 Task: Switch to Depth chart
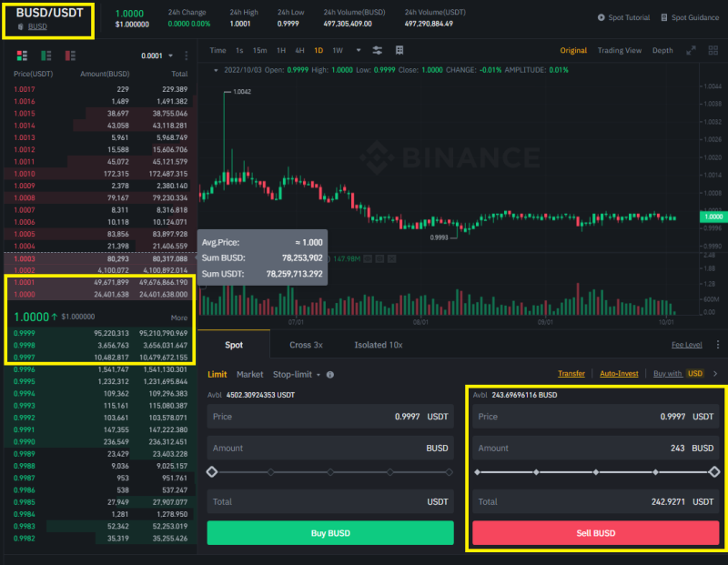pyautogui.click(x=662, y=50)
